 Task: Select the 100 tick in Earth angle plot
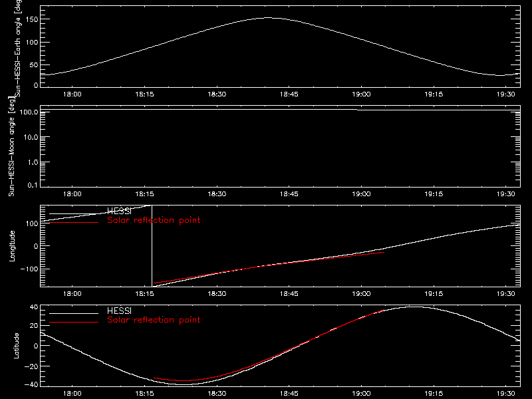pos(32,43)
